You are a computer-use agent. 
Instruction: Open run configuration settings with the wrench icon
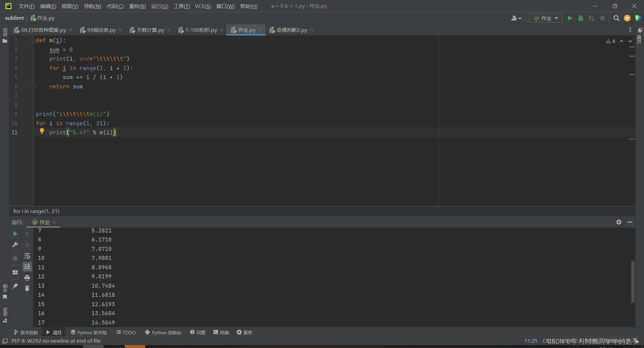(15, 245)
